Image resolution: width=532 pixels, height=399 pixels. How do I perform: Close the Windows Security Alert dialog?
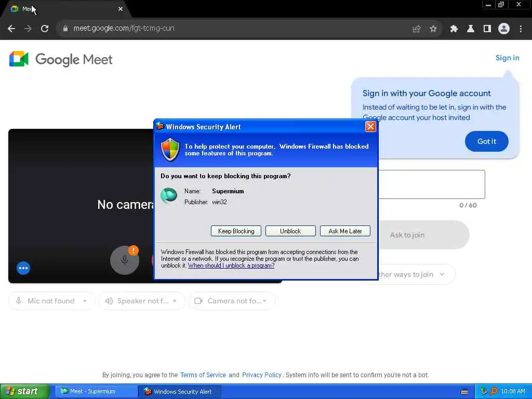pyautogui.click(x=370, y=127)
